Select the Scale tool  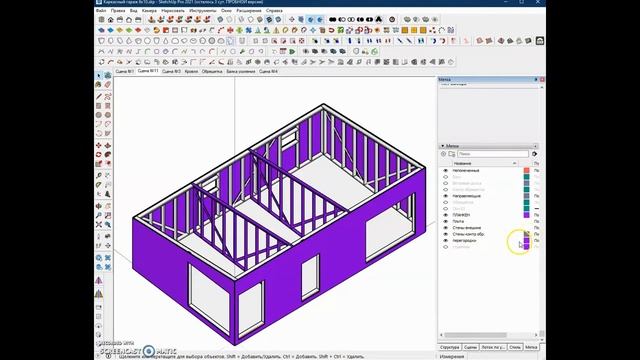click(99, 164)
